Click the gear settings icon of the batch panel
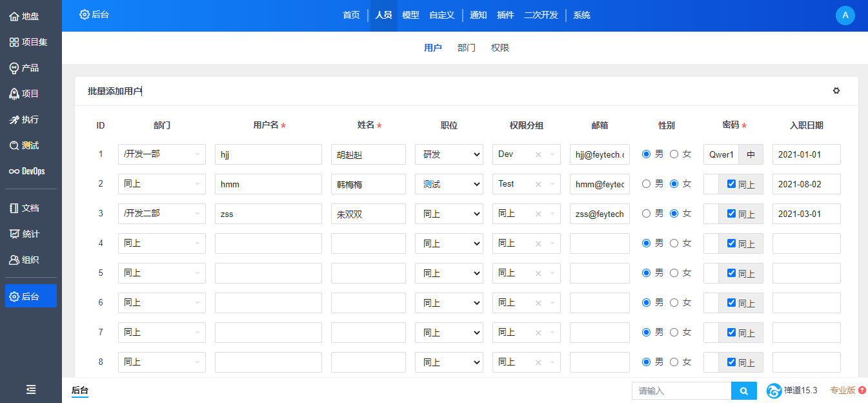This screenshot has width=868, height=403. click(836, 91)
